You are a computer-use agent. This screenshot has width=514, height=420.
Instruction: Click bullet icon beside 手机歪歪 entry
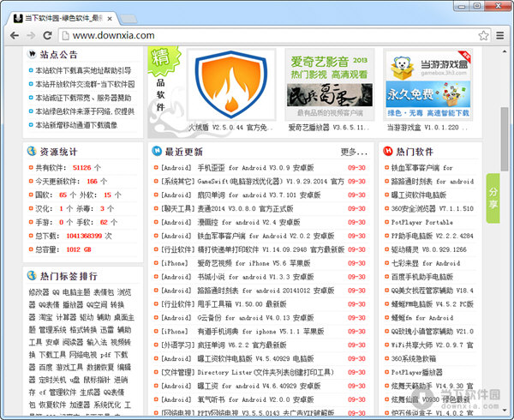click(x=156, y=168)
